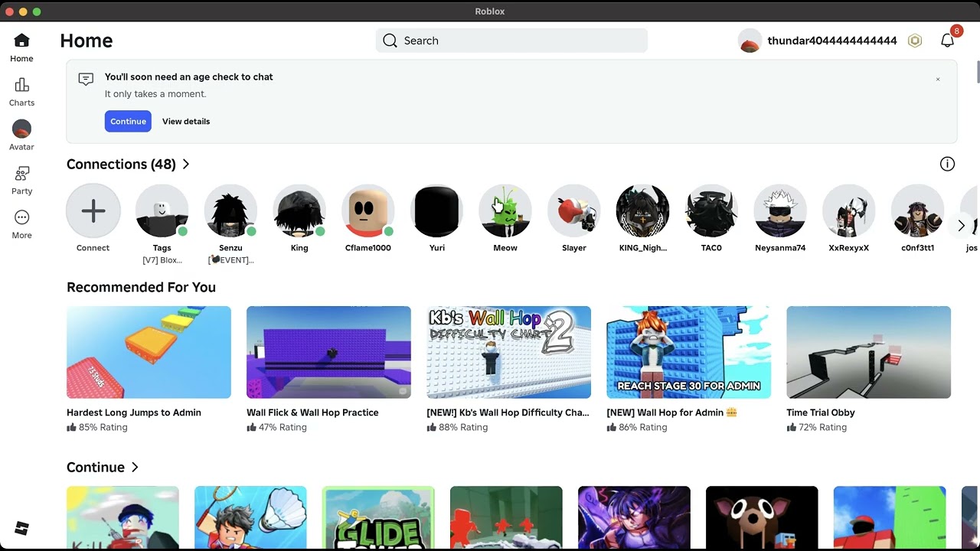Open connection KING_Nigh... avatar
The image size is (980, 551).
(x=643, y=210)
